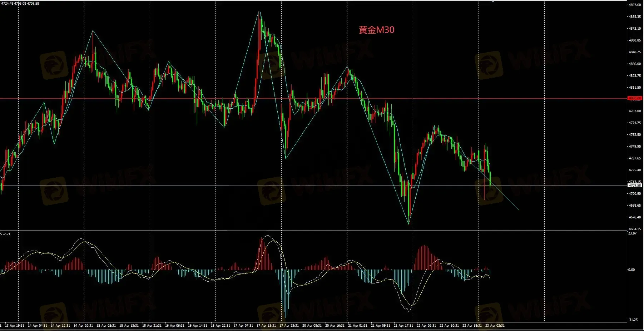
Task: Click the 4725.40 price scale label
Action: [x=635, y=170]
